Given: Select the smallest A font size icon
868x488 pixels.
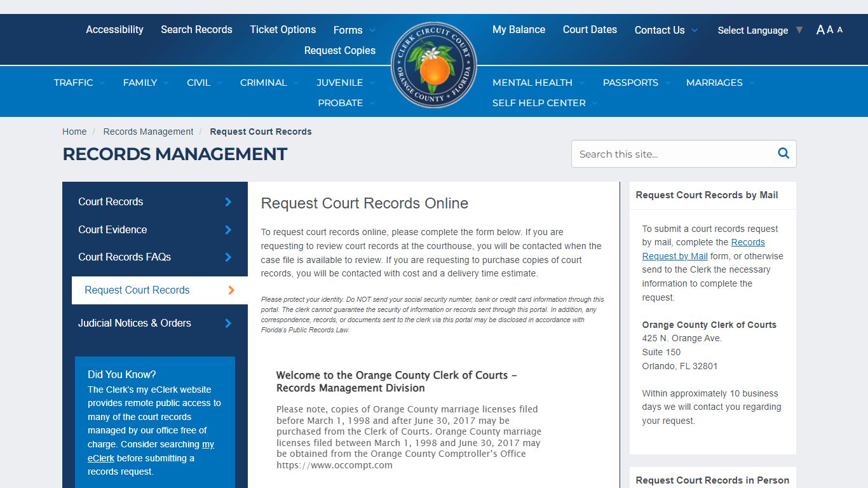Looking at the screenshot, I should 838,29.
